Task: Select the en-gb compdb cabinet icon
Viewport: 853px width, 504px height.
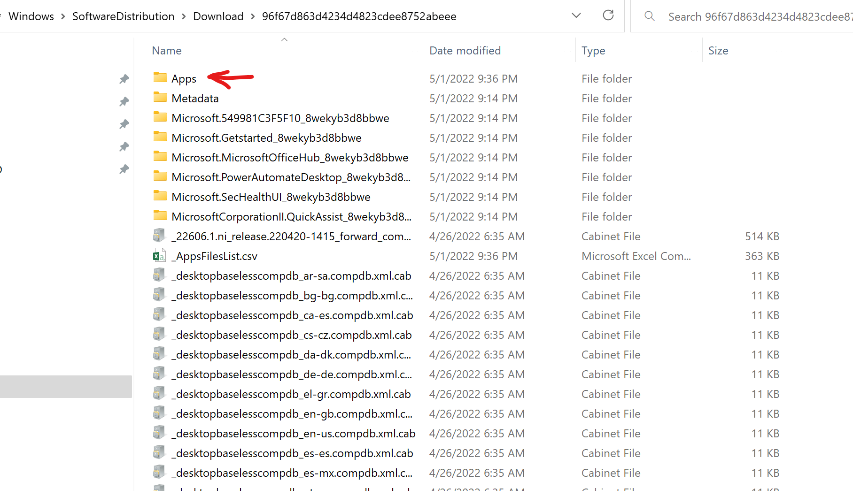Action: [159, 412]
